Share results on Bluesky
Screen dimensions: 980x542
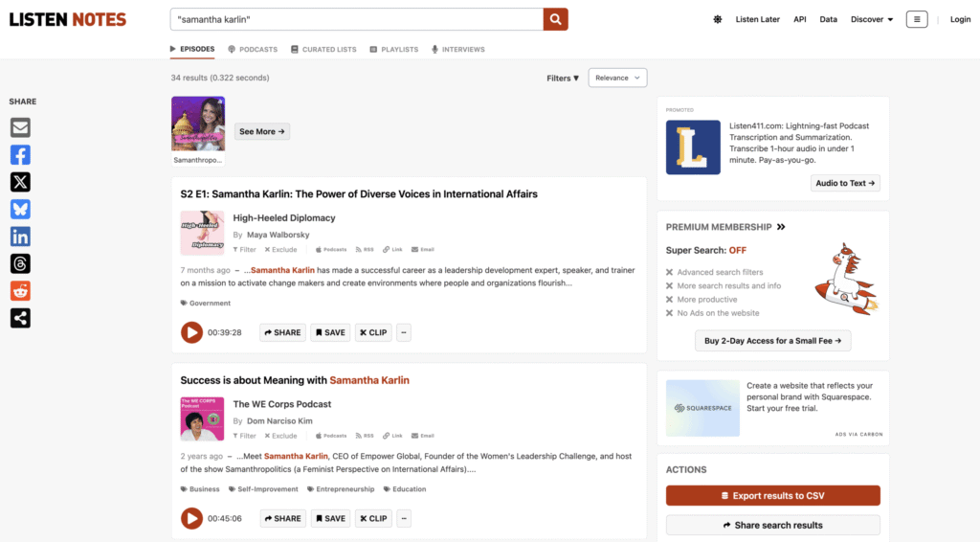[x=20, y=210]
